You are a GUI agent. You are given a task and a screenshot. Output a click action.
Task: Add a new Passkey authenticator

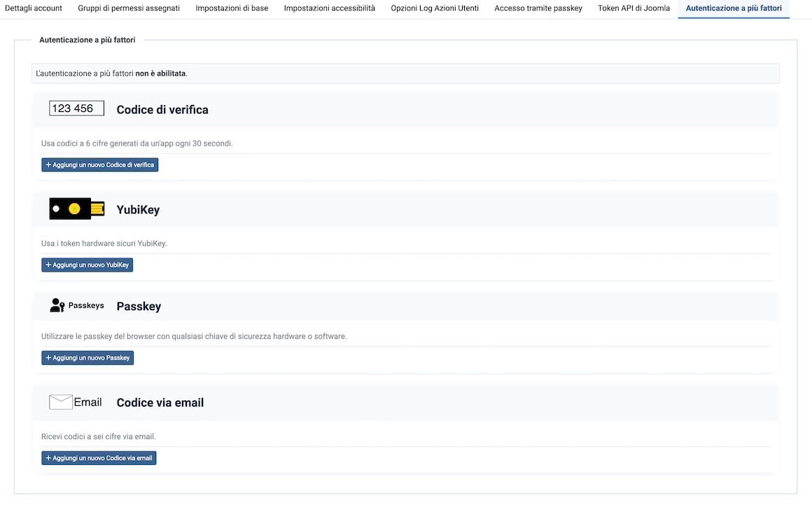click(87, 358)
